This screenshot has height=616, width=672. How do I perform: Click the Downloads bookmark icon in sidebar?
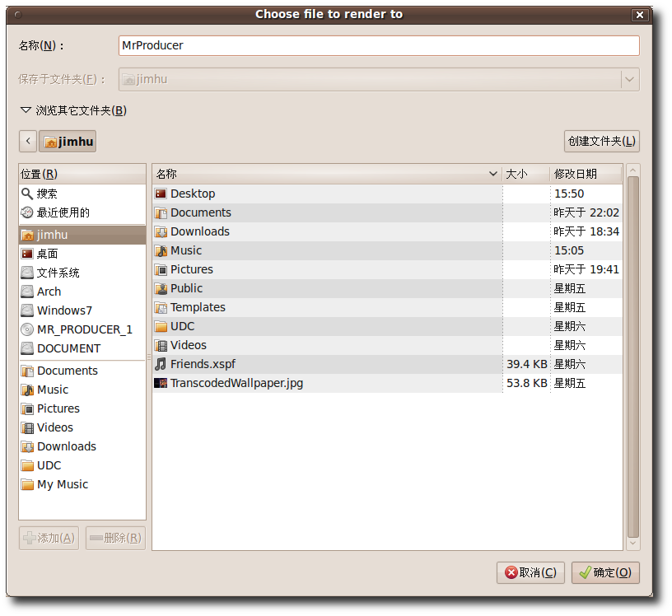tap(27, 446)
